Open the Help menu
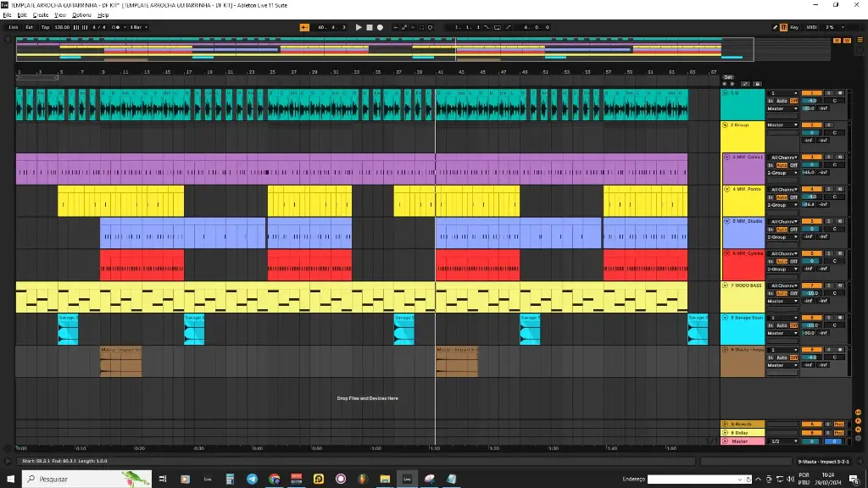Image resolution: width=868 pixels, height=488 pixels. click(103, 15)
